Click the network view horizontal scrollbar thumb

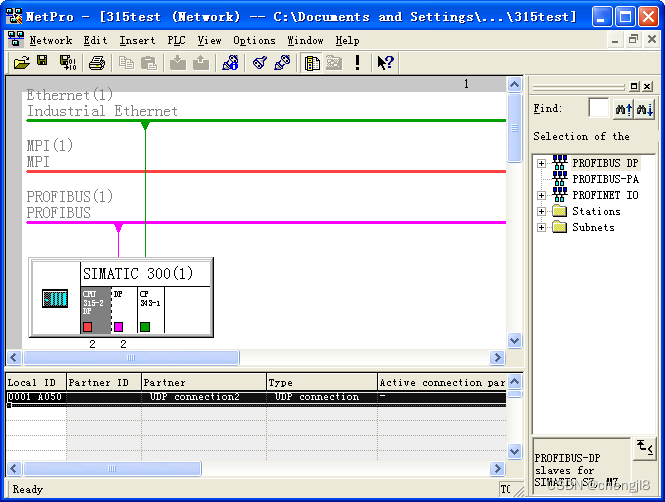(131, 357)
